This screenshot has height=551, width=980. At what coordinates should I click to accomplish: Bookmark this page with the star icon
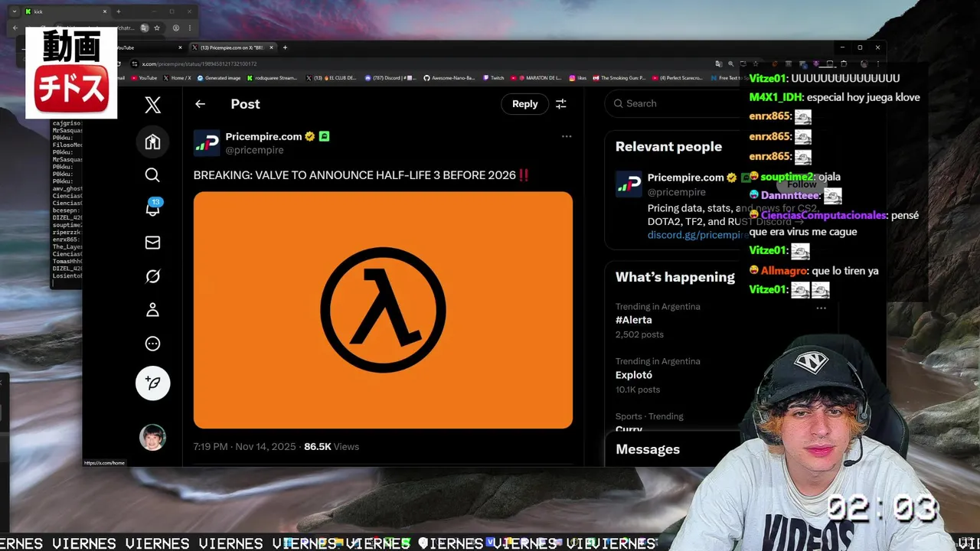[x=756, y=64]
